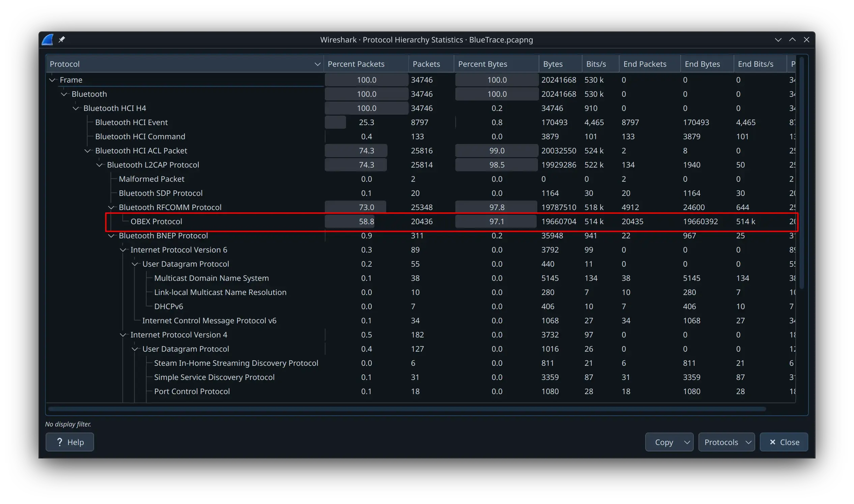Open the Copy dropdown arrow

[x=687, y=442]
